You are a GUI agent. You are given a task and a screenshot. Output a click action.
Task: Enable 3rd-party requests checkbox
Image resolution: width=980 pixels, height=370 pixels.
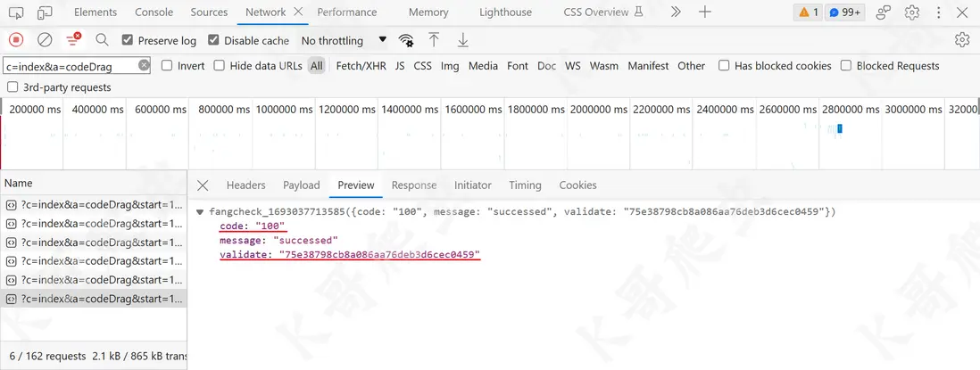click(x=12, y=87)
